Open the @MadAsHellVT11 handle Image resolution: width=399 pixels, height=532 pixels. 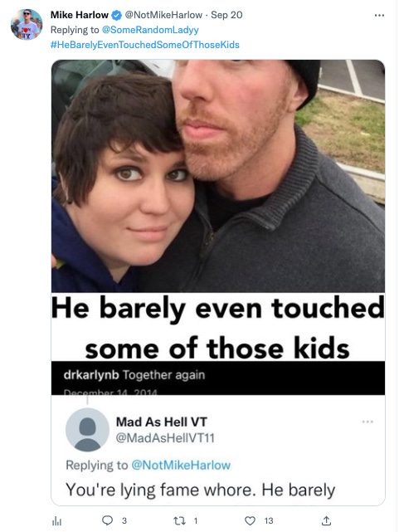tap(165, 438)
